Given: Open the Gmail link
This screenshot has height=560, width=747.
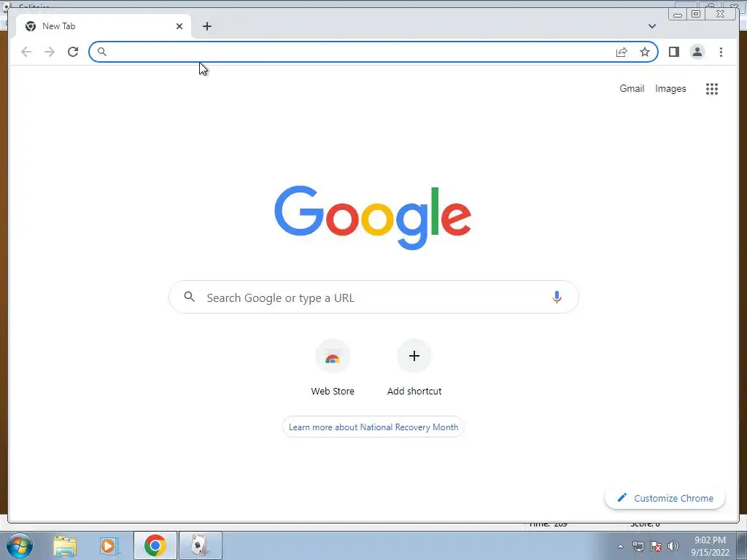Looking at the screenshot, I should 632,88.
